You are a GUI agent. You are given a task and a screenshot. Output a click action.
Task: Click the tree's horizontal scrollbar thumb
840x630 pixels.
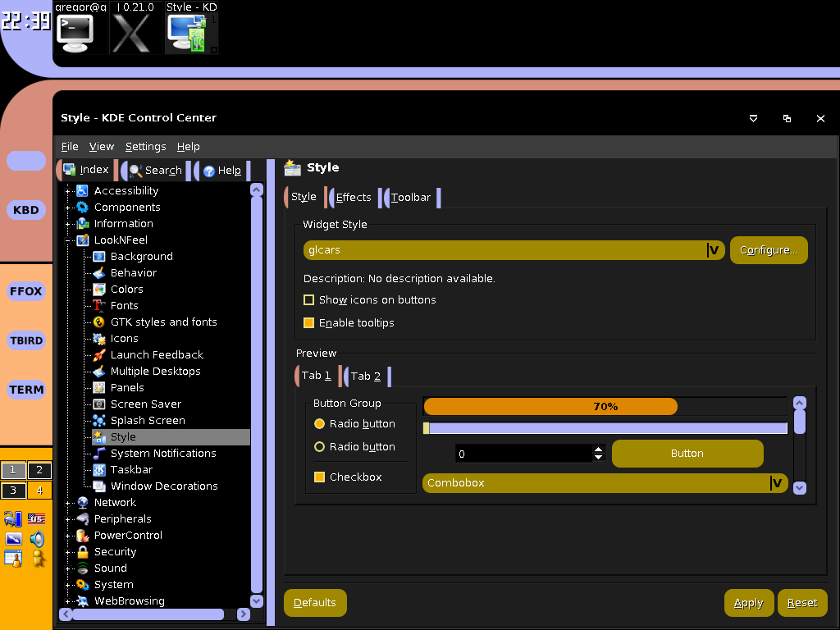[x=148, y=614]
